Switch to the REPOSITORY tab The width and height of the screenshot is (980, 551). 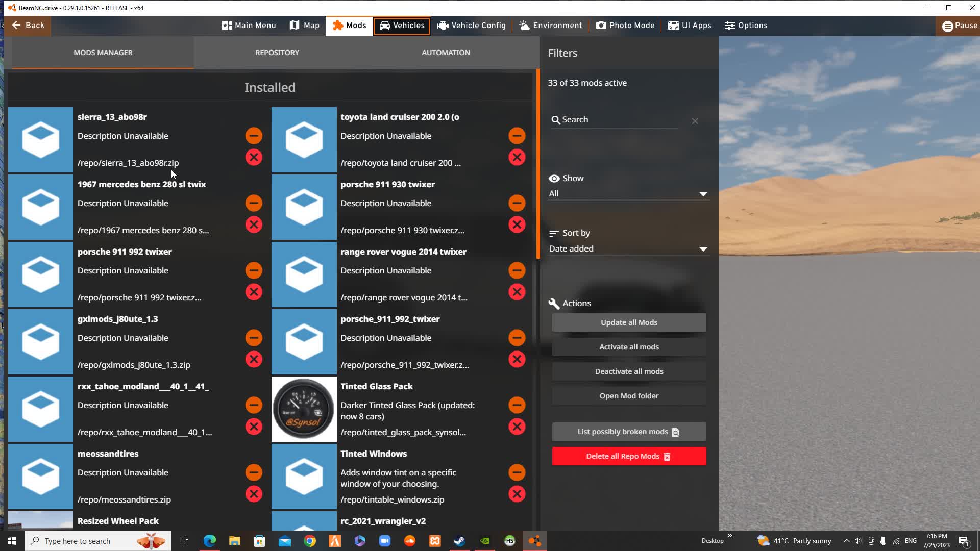(x=277, y=52)
